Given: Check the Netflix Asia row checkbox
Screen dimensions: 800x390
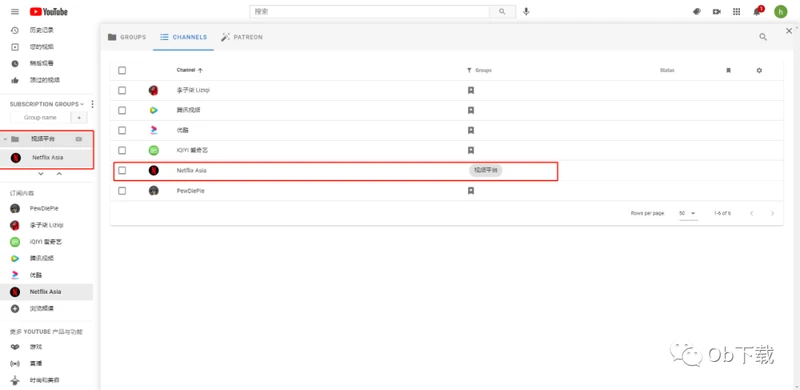Looking at the screenshot, I should [122, 170].
